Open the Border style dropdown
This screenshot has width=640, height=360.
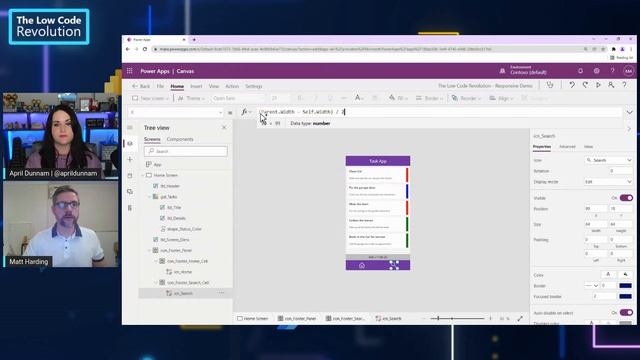click(591, 286)
